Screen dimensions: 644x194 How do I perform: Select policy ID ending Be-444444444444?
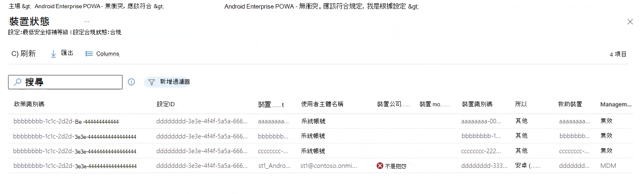point(66,121)
